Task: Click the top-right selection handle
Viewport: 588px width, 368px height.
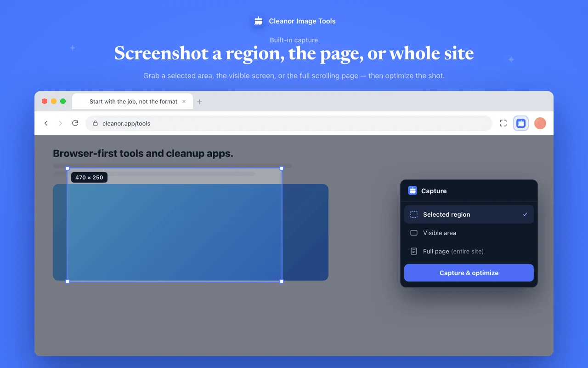Action: (x=282, y=168)
